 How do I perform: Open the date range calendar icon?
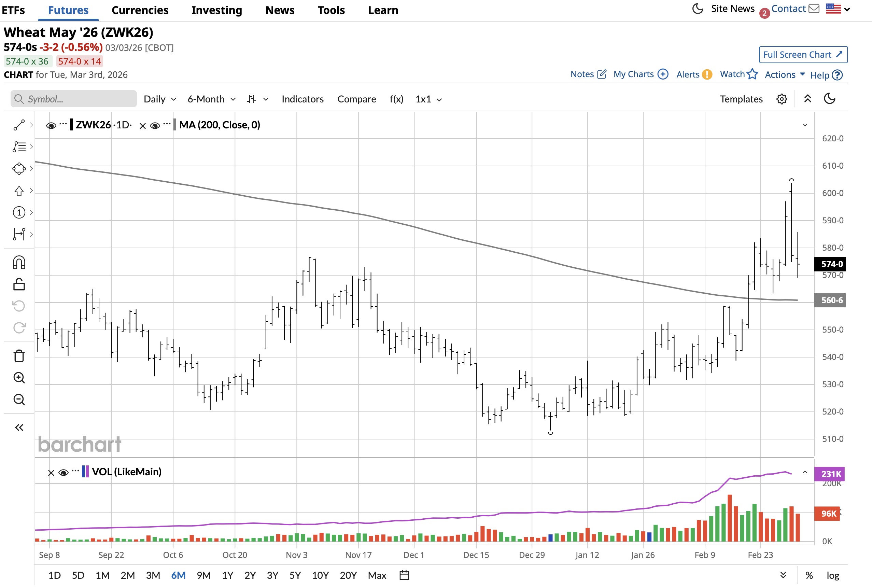[404, 575]
